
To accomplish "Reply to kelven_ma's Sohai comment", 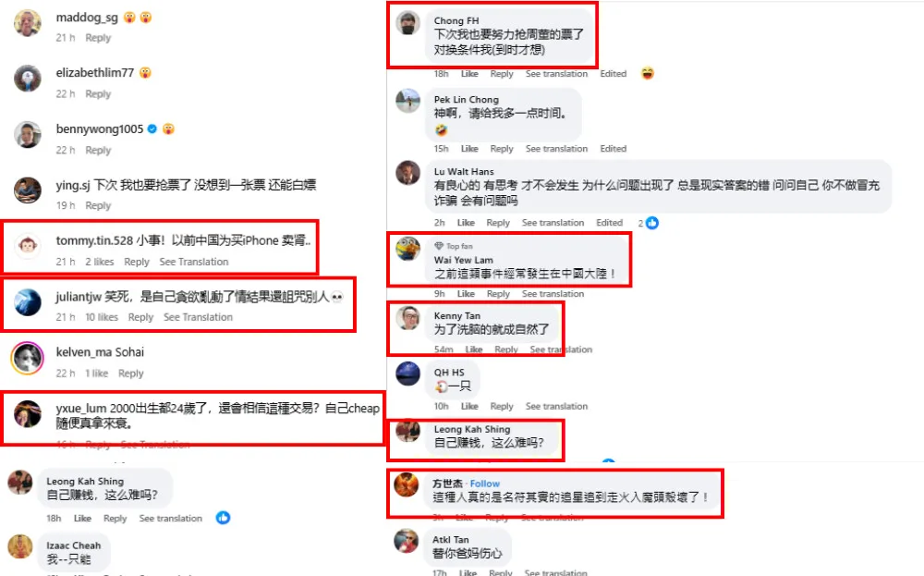I will [x=131, y=374].
